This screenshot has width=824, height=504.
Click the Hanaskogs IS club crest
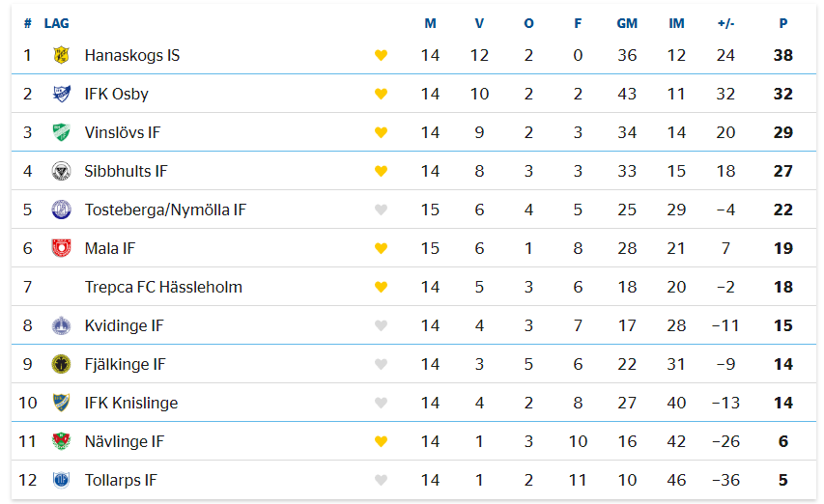pos(62,55)
